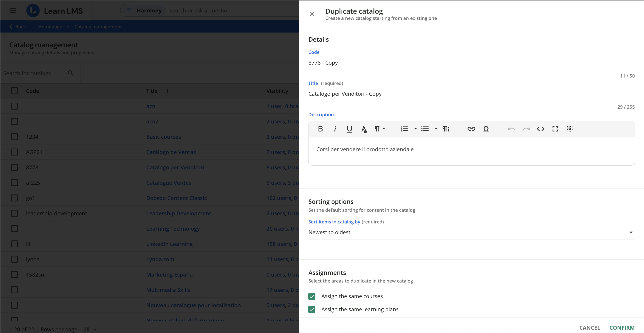This screenshot has width=644, height=333.
Task: Open the Leadership Development catalog
Action: tap(179, 213)
